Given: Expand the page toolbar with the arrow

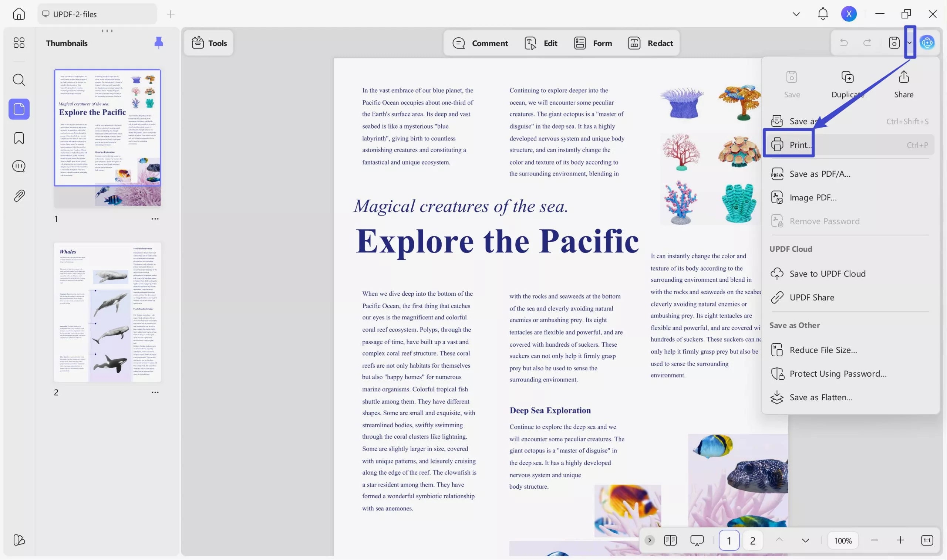Looking at the screenshot, I should 649,540.
